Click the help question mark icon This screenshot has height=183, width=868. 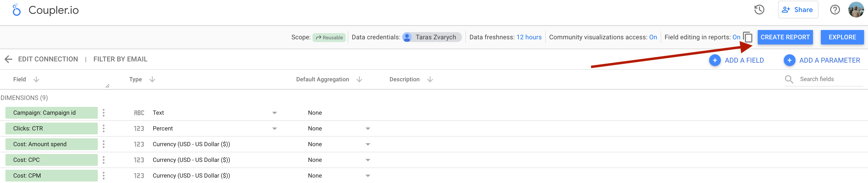click(x=835, y=10)
